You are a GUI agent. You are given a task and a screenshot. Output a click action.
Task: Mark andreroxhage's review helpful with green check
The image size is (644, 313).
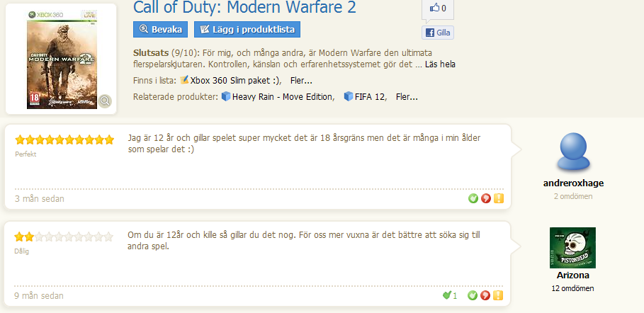tap(473, 199)
